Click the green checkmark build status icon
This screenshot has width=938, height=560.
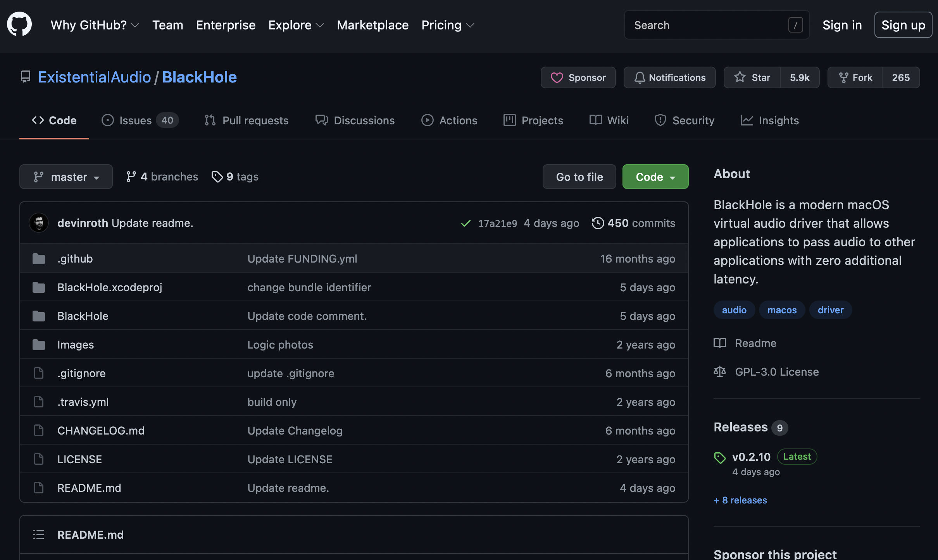(x=466, y=223)
